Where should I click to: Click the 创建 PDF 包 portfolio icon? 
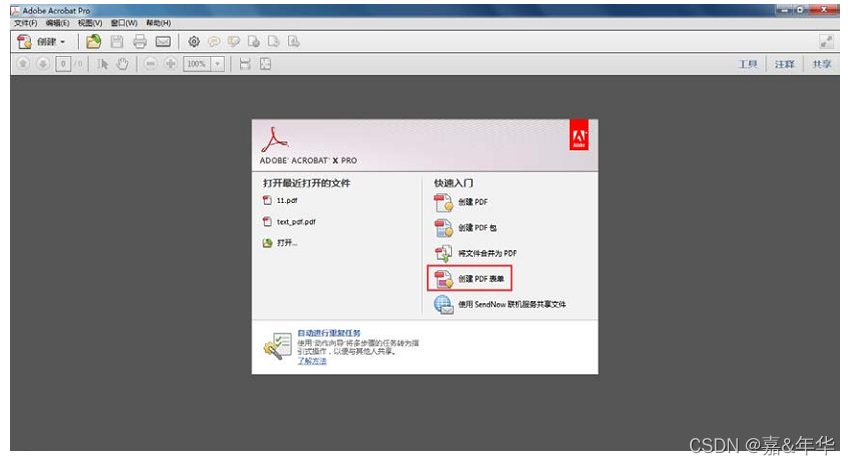coord(443,228)
